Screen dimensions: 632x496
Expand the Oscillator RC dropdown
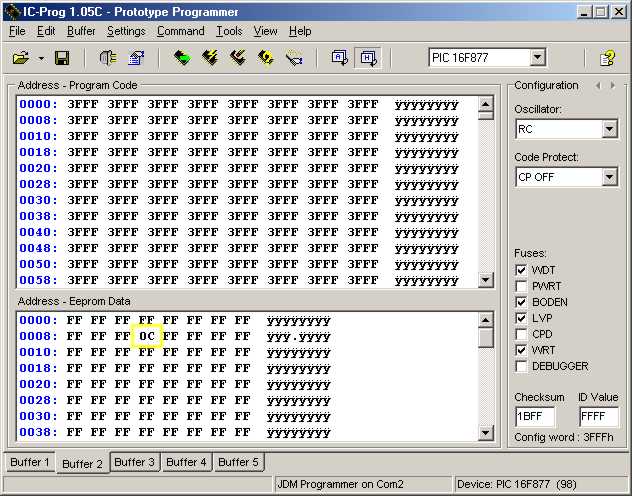[x=609, y=129]
